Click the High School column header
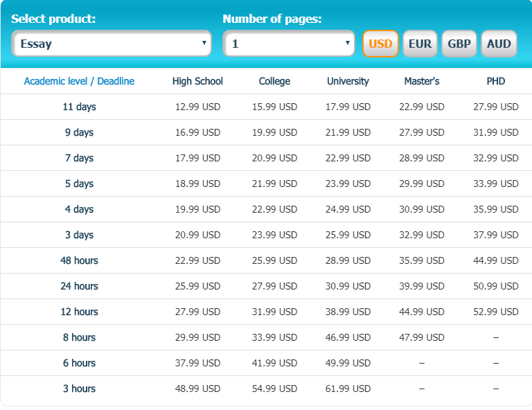 pyautogui.click(x=197, y=82)
